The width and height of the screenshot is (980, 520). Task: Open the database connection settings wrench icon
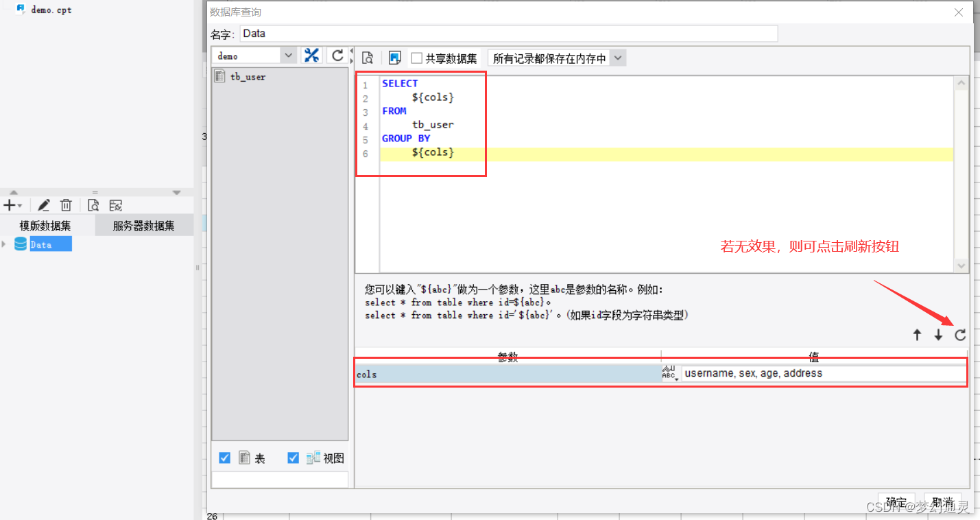(x=312, y=56)
